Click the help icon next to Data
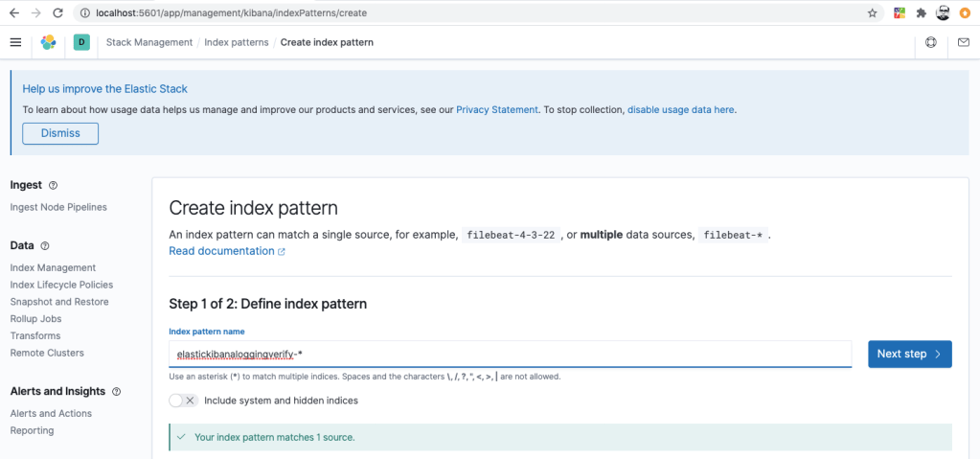The width and height of the screenshot is (980, 459). tap(45, 246)
